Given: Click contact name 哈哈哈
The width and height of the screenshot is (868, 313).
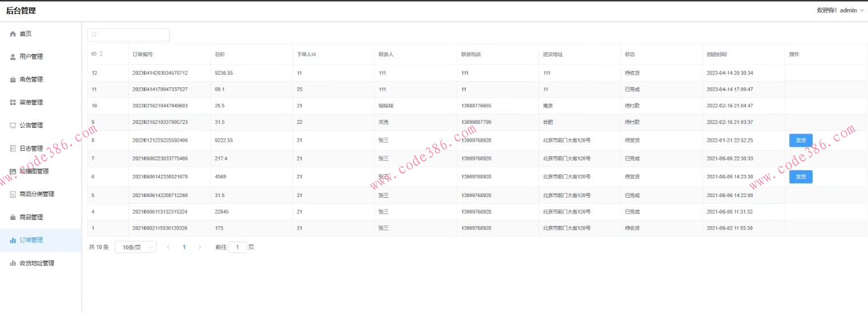Looking at the screenshot, I should [387, 106].
